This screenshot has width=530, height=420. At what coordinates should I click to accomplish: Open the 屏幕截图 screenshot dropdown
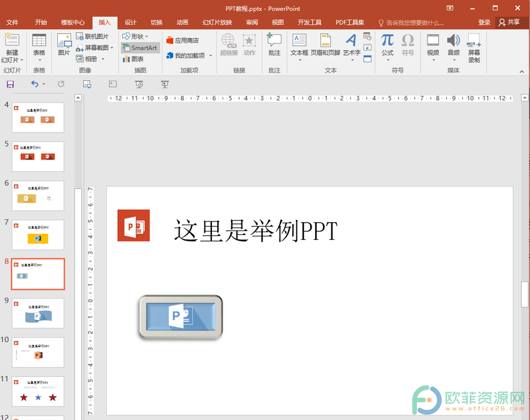pyautogui.click(x=112, y=48)
